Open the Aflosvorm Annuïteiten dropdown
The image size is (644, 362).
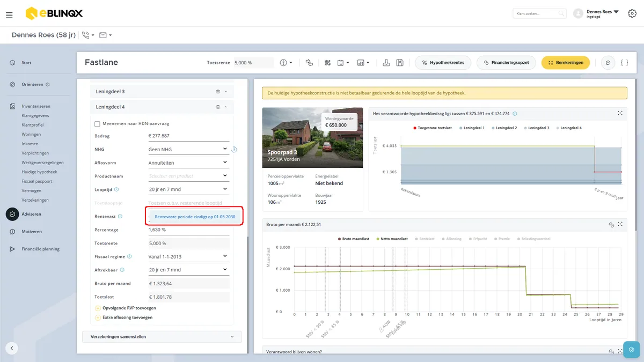pyautogui.click(x=188, y=162)
